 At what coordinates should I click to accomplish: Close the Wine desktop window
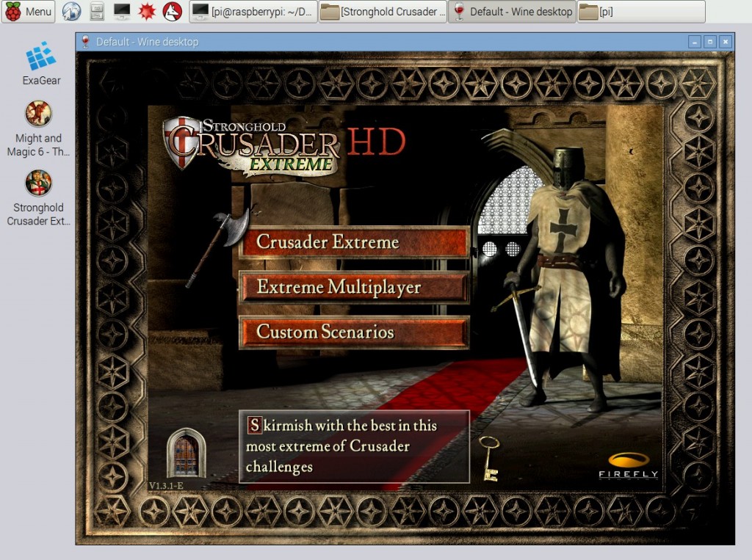[x=726, y=42]
